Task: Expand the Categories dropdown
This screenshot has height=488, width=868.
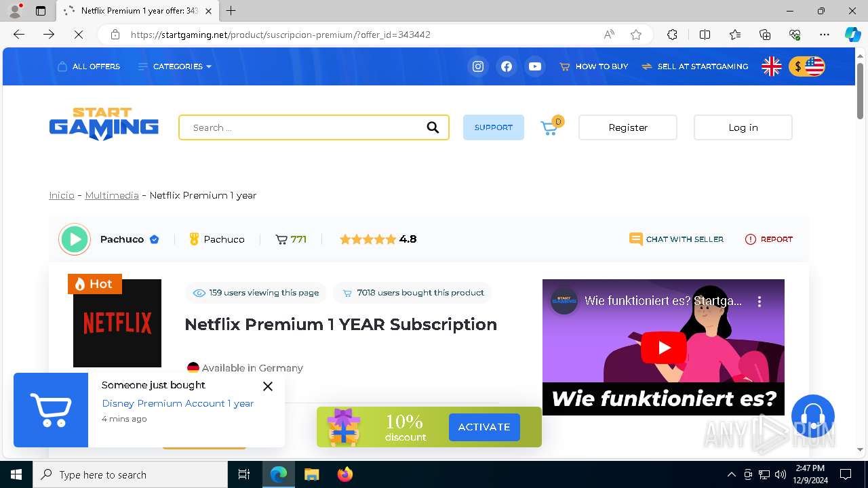Action: (x=175, y=66)
